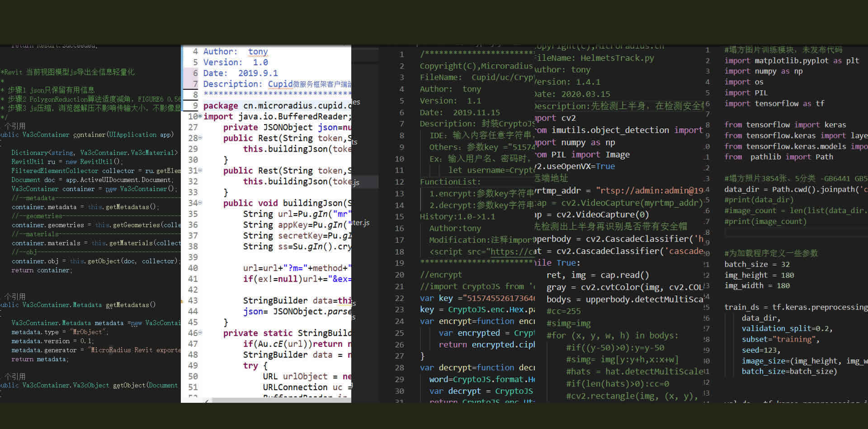
Task: Collapse the private static method at line 46
Action: tap(200, 333)
